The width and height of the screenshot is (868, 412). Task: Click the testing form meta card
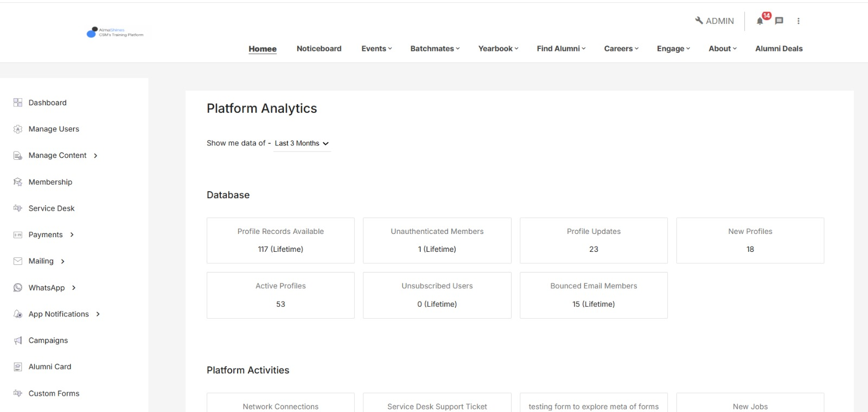click(x=593, y=403)
